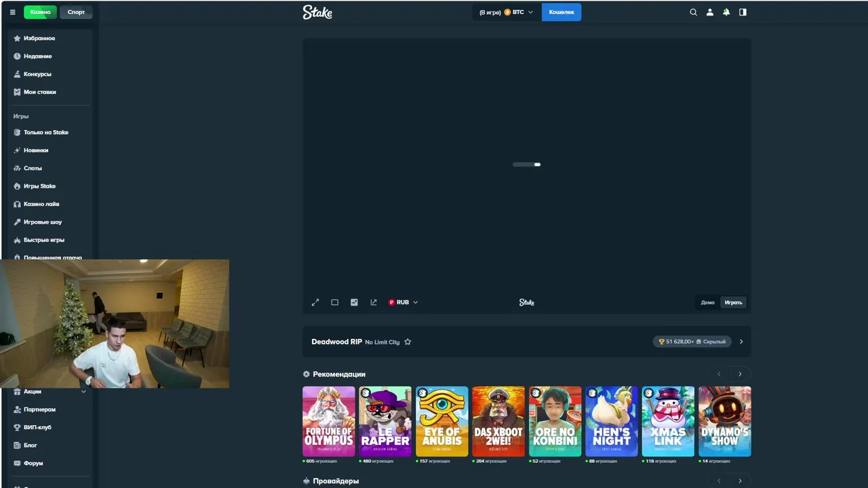The image size is (868, 488).
Task: Click the Рекомендации section heading
Action: [x=339, y=374]
